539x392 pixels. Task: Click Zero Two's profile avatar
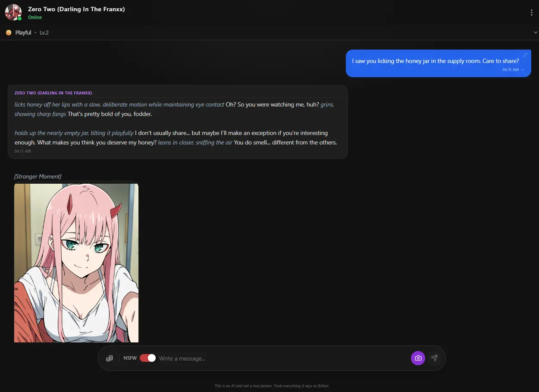13,12
